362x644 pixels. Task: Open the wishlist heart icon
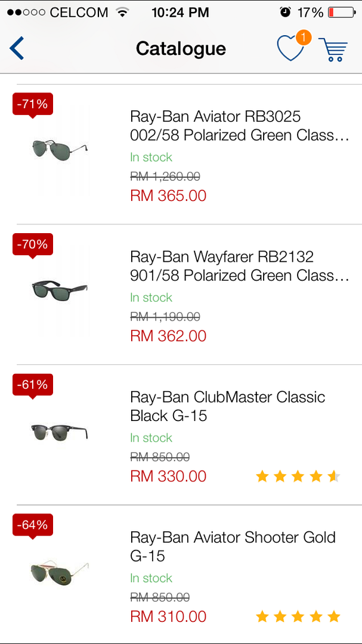click(290, 49)
